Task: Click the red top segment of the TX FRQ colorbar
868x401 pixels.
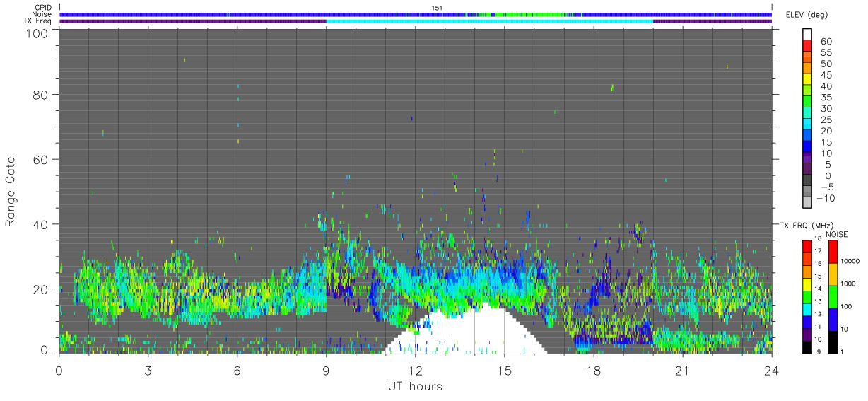Action: [807, 246]
